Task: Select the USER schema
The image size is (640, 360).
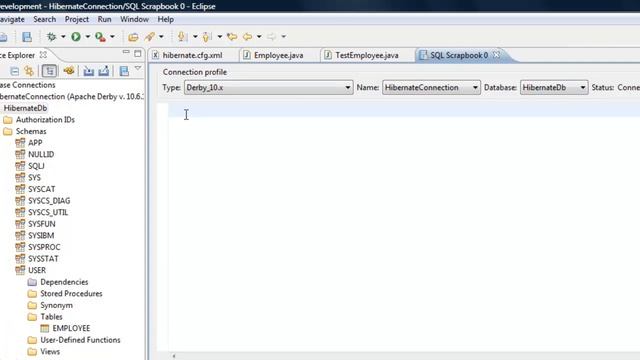Action: (x=37, y=270)
